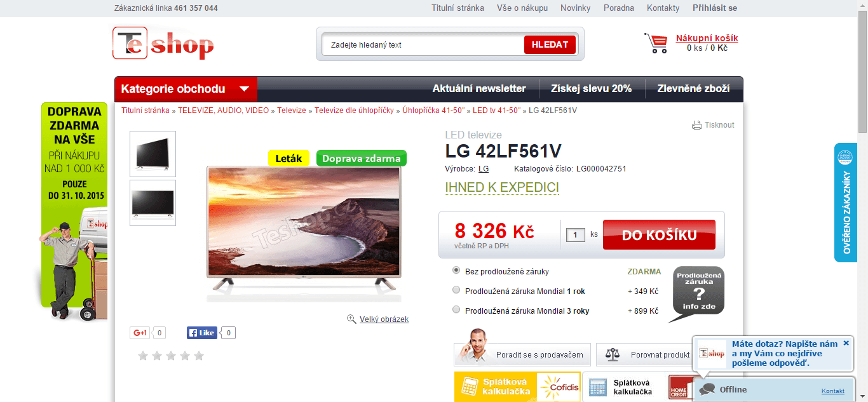The height and width of the screenshot is (402, 868).
Task: Click breadcrumb Úhlopříčka 41-50"
Action: [x=433, y=111]
